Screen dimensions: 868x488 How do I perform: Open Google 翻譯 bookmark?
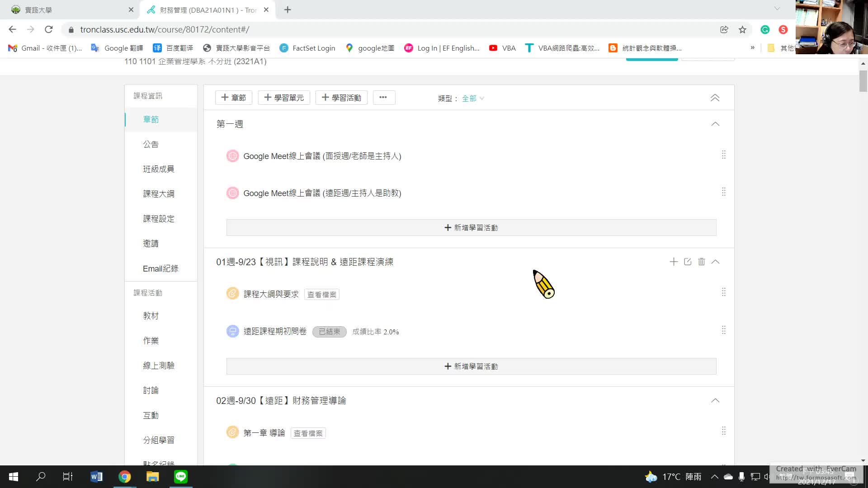click(x=117, y=48)
